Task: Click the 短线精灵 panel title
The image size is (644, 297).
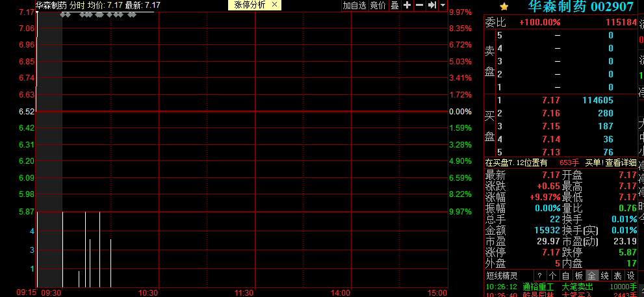Action: click(502, 276)
